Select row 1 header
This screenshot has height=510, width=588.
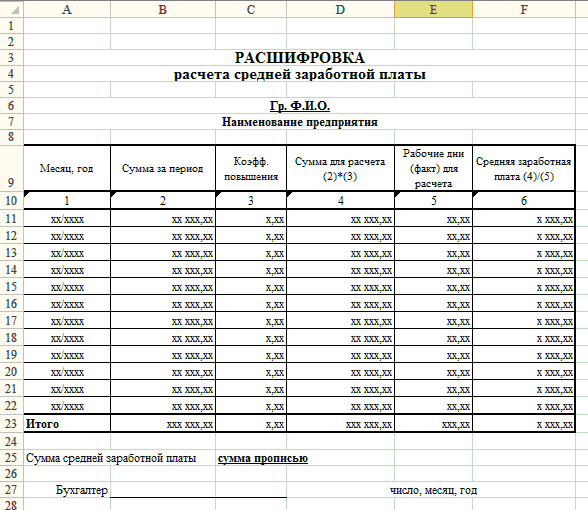point(12,26)
